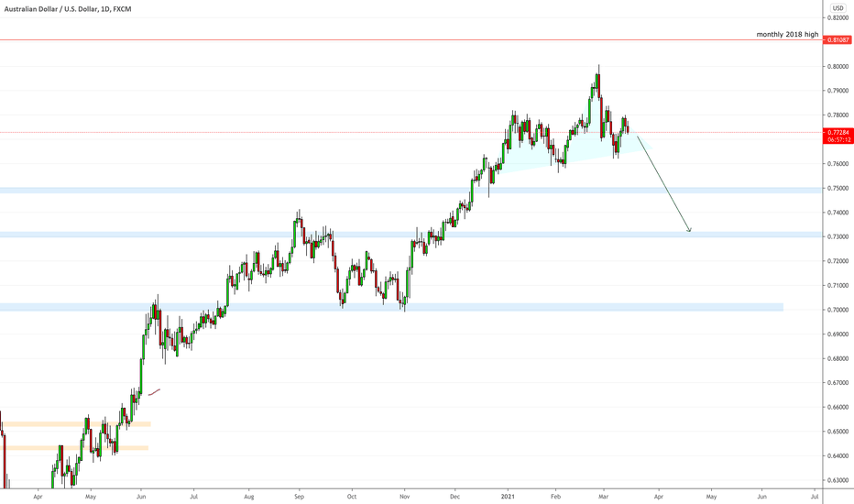Image resolution: width=854 pixels, height=504 pixels.
Task: Click the USD currency label button
Action: click(838, 8)
